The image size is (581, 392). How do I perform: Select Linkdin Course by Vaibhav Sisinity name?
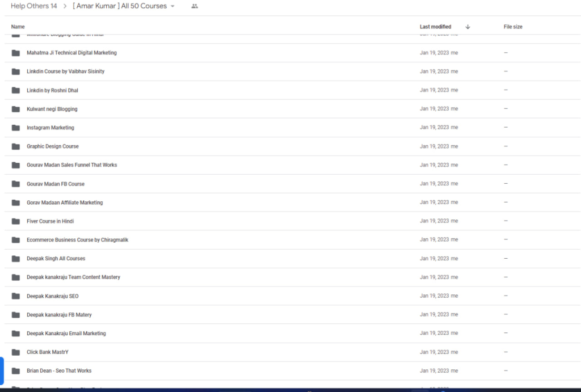(66, 71)
